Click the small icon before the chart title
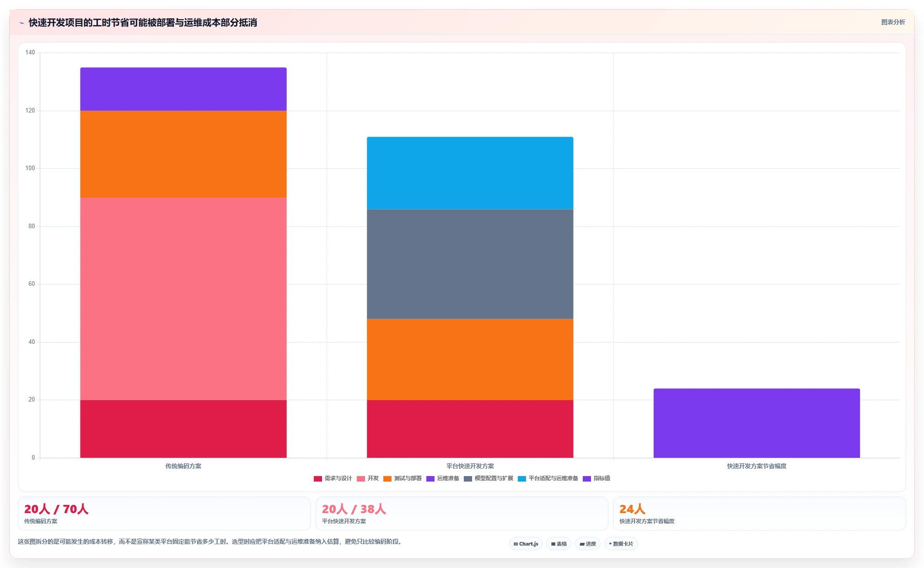 click(21, 23)
